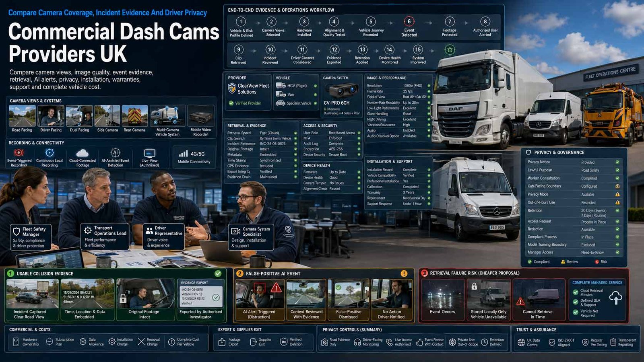Click the Live-View (Authorised) monitor icon

(x=150, y=153)
